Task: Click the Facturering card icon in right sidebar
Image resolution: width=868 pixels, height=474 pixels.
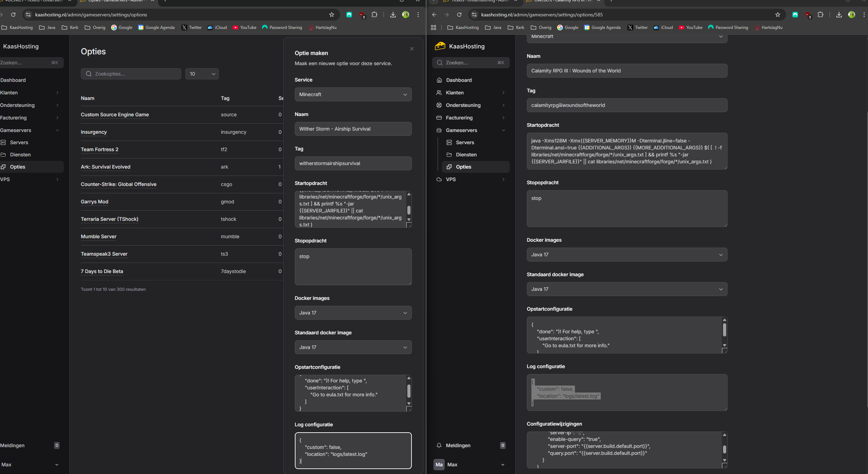Action: [439, 118]
